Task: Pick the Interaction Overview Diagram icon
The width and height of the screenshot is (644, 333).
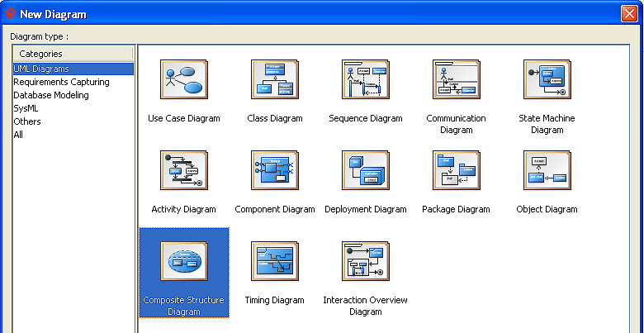Action: tap(365, 261)
